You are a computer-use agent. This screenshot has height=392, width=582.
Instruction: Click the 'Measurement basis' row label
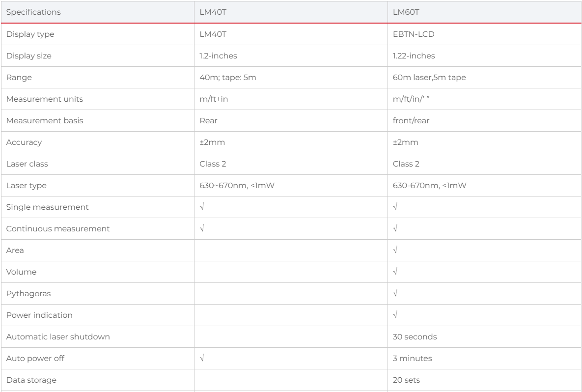pyautogui.click(x=45, y=121)
